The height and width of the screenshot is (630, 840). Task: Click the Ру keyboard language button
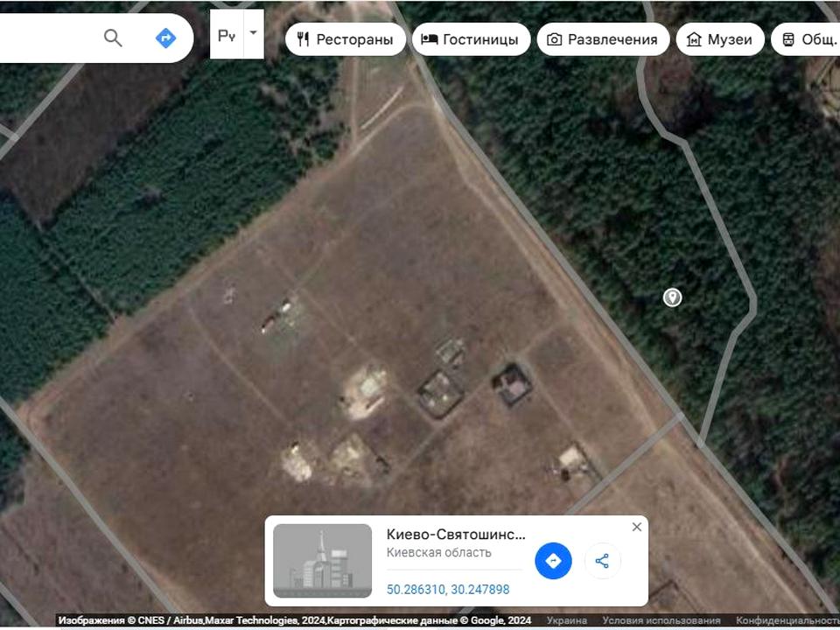tap(227, 35)
